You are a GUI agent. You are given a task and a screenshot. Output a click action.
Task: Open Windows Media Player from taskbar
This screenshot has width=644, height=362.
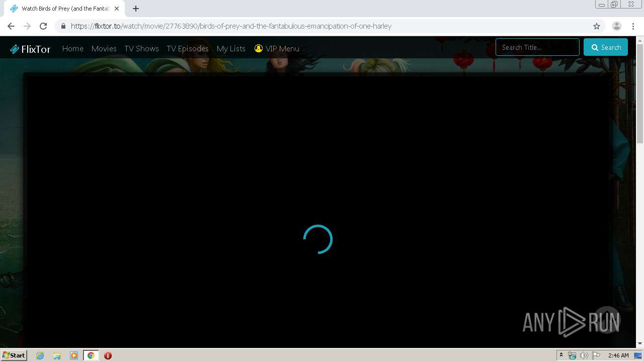pyautogui.click(x=74, y=355)
